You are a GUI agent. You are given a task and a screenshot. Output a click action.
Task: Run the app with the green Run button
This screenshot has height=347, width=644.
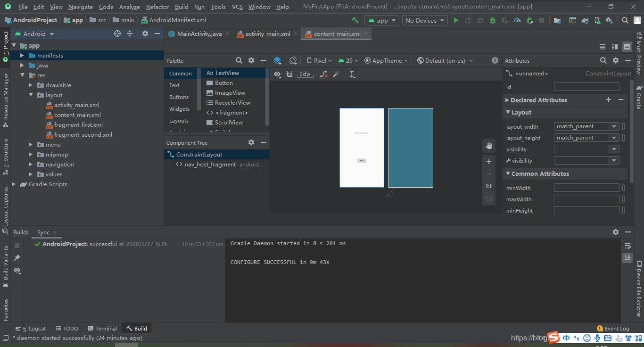click(455, 20)
